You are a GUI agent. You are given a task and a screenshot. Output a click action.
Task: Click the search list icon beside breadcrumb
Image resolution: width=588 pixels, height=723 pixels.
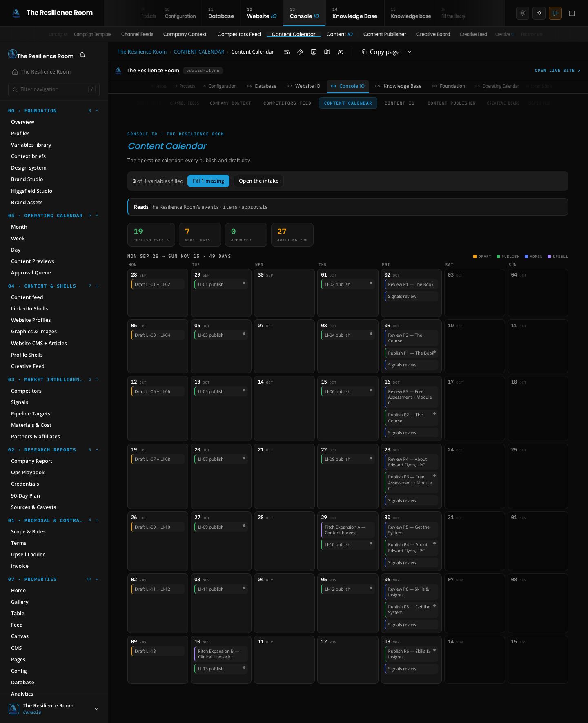[287, 52]
